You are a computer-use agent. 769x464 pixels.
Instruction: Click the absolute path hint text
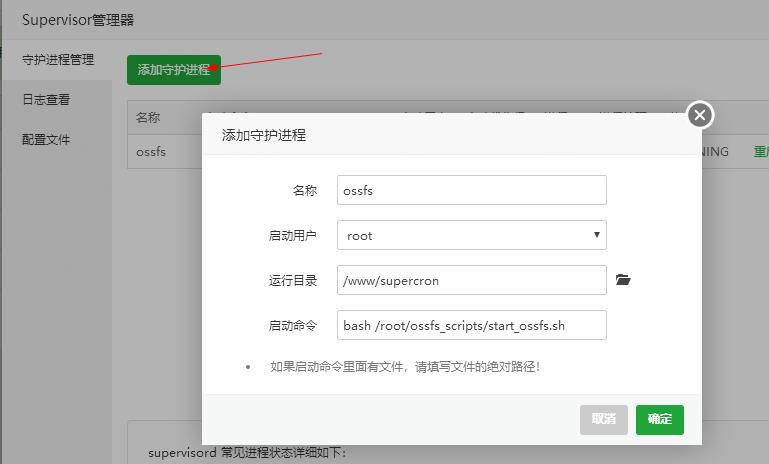pyautogui.click(x=405, y=367)
